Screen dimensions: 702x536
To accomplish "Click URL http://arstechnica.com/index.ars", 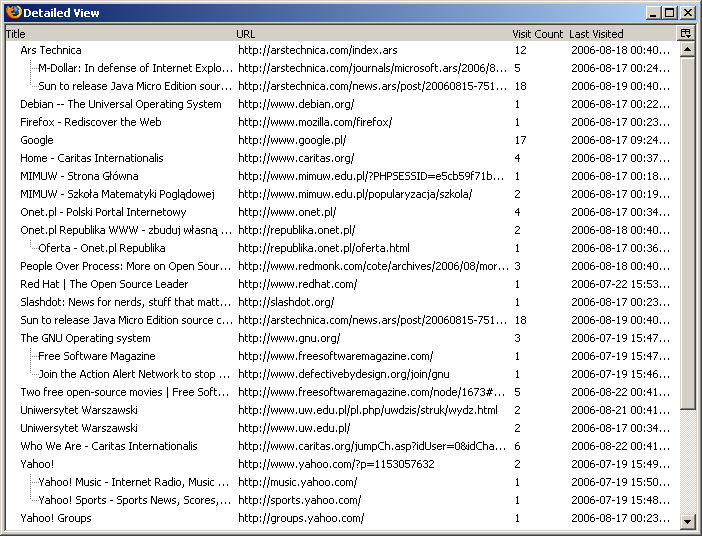I will 318,50.
